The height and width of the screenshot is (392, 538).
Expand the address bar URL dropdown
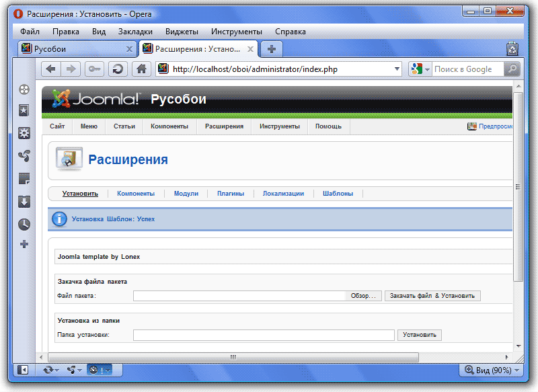(x=396, y=69)
